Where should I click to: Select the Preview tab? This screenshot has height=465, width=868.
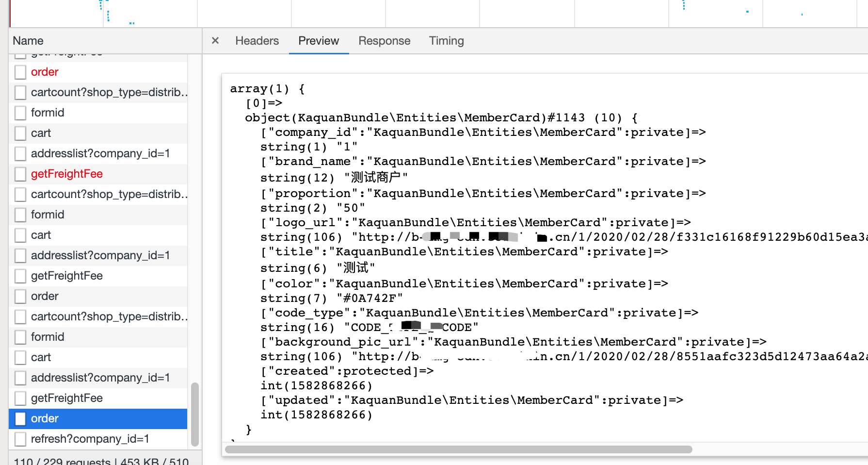pyautogui.click(x=318, y=41)
